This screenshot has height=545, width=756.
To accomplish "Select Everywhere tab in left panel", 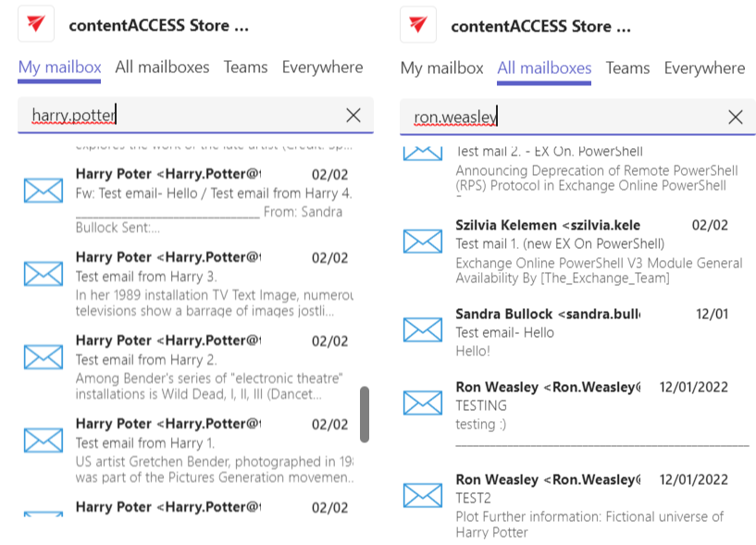I will (322, 68).
